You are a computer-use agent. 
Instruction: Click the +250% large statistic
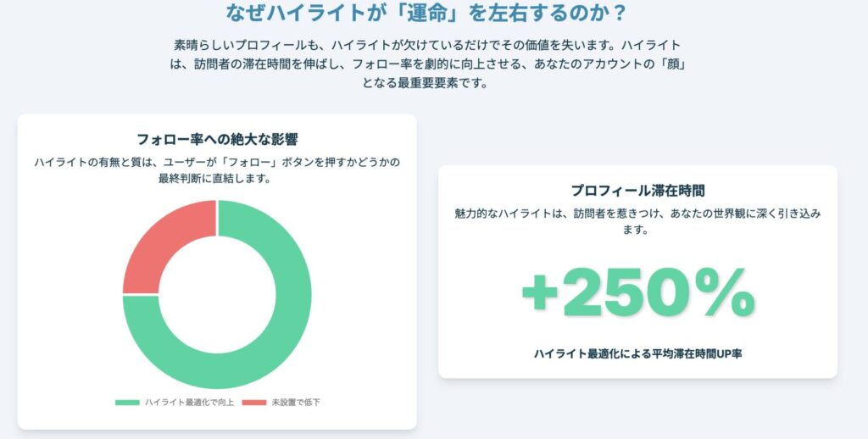(638, 293)
